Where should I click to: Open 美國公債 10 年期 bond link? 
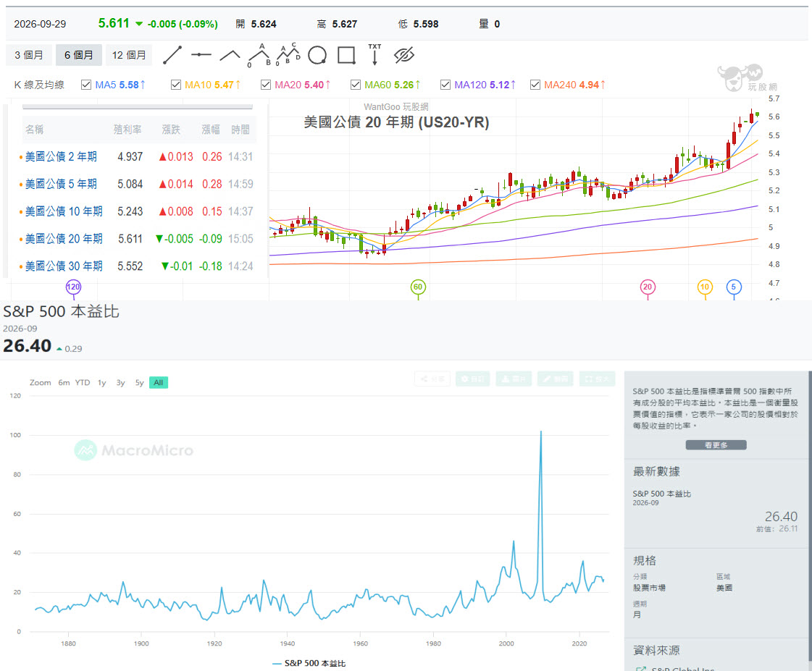coord(64,211)
